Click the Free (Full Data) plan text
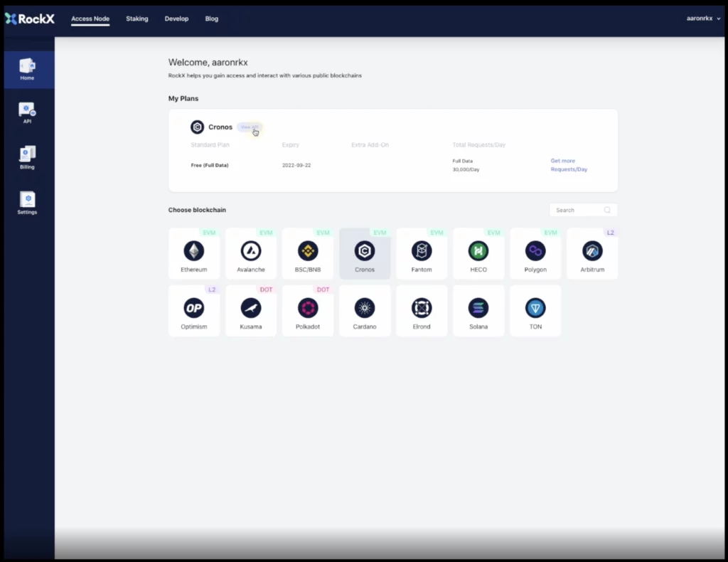Viewport: 728px width, 562px height. click(x=210, y=165)
